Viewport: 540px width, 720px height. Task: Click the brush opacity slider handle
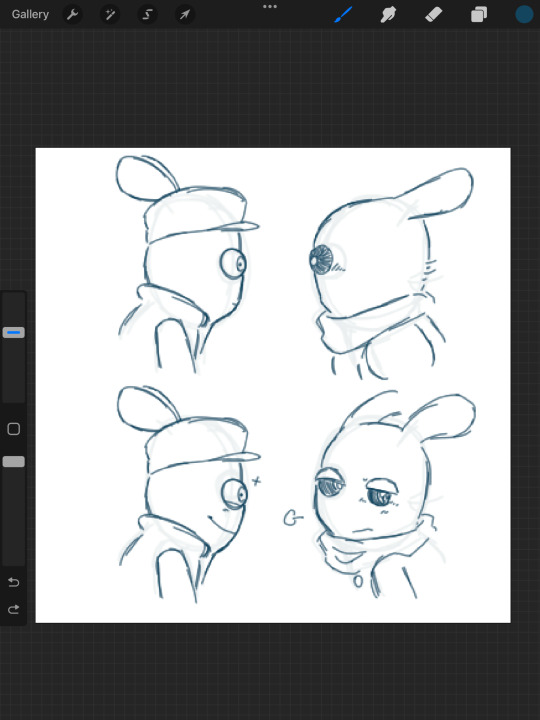click(14, 461)
